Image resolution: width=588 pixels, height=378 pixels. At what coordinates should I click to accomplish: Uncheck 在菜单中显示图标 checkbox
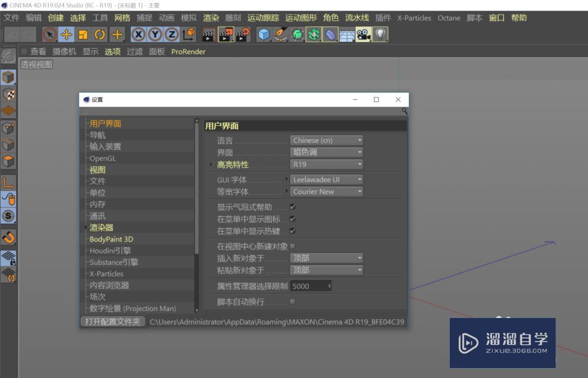click(x=292, y=219)
